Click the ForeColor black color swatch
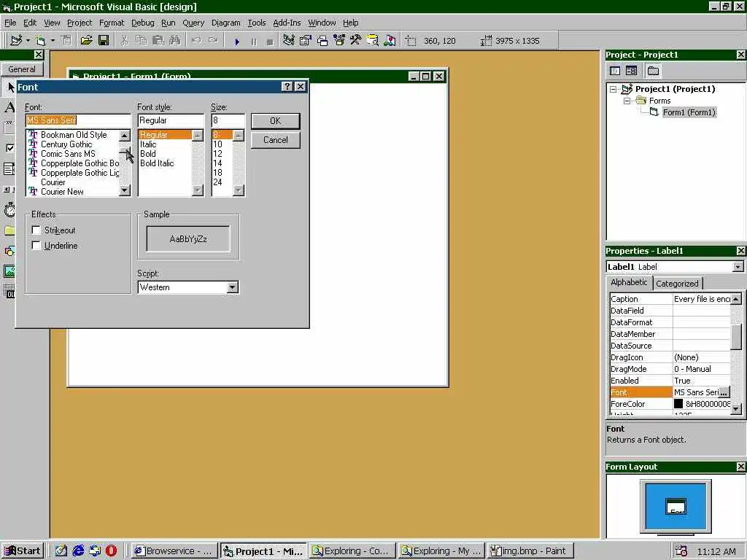 (678, 404)
